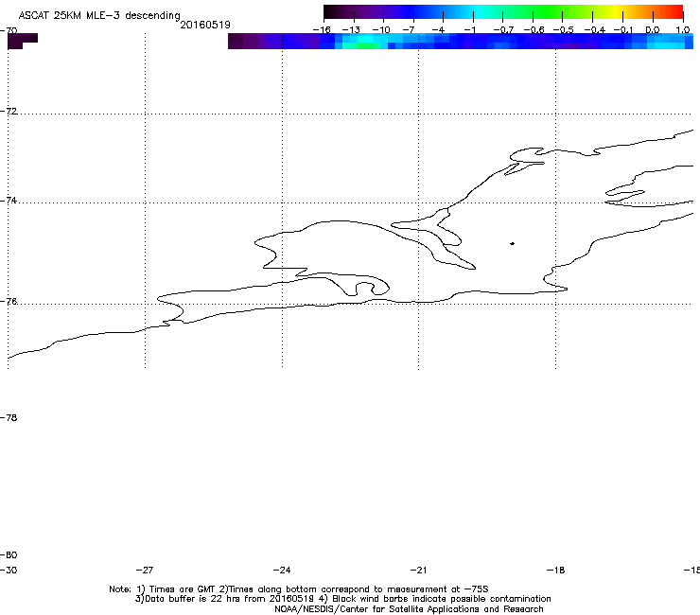Screen dimensions: 700x615
Task: Click the longitude label '-24'
Action: (x=282, y=570)
